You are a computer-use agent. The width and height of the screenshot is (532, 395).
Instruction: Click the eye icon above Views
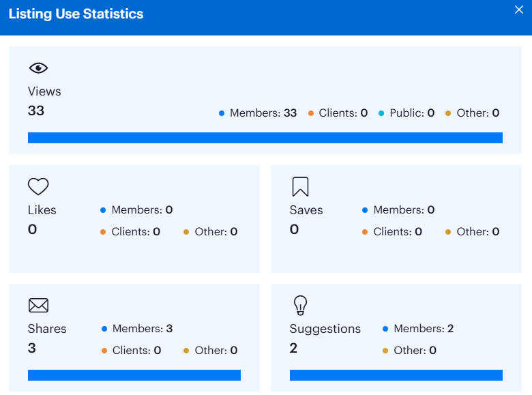tap(38, 68)
